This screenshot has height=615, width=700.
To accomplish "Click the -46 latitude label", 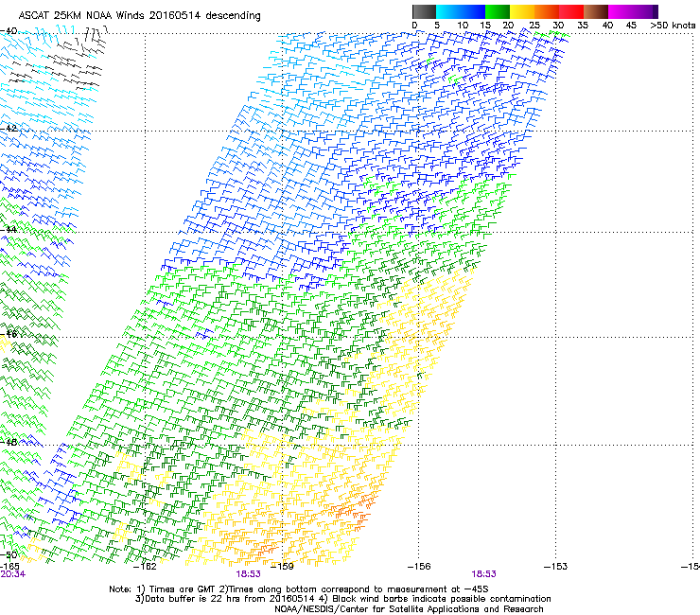I will pyautogui.click(x=9, y=334).
